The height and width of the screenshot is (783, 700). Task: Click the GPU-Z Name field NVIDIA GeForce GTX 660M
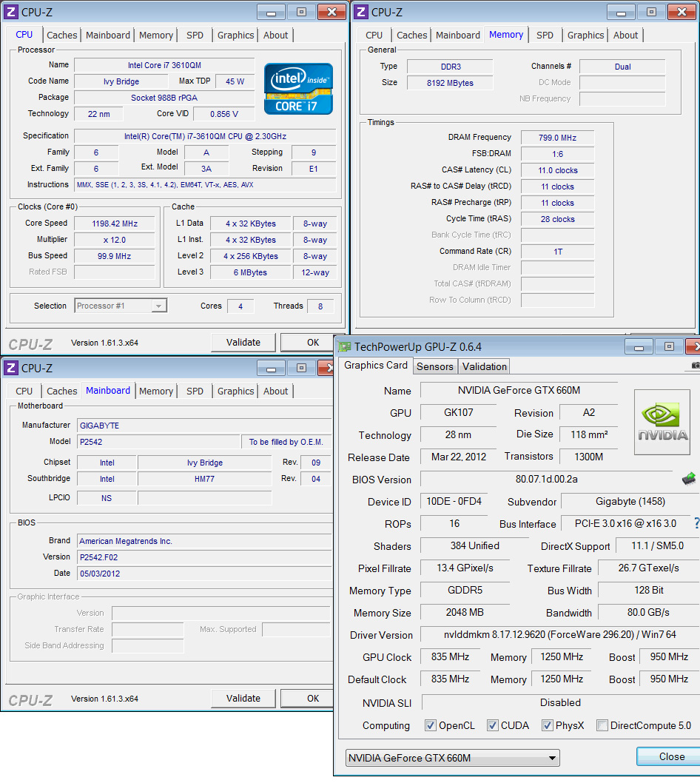point(519,391)
